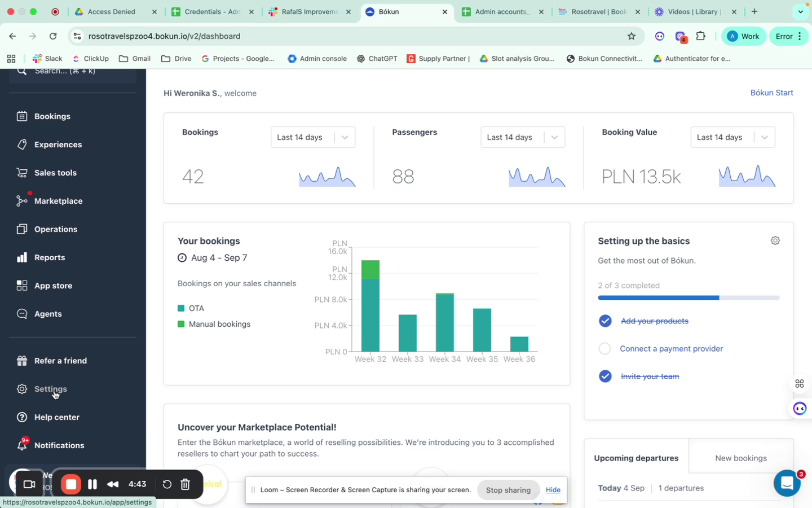Click the Loom trash delete recording icon
The image size is (812, 508).
click(185, 484)
